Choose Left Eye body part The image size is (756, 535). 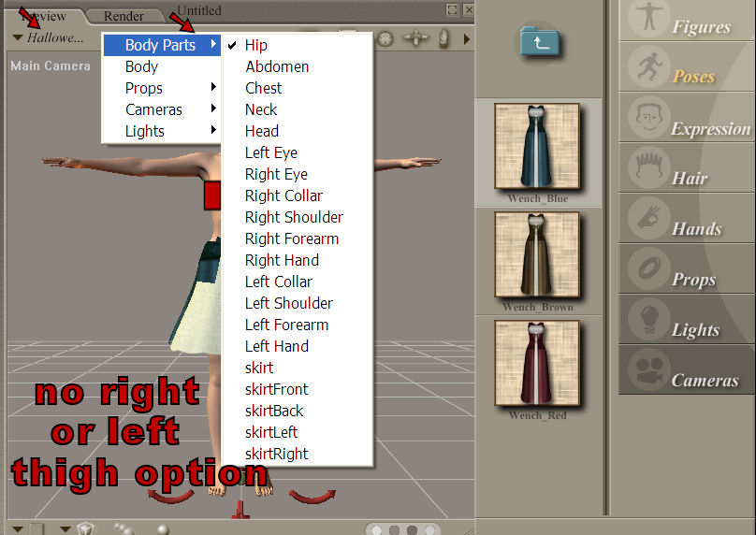pyautogui.click(x=298, y=152)
